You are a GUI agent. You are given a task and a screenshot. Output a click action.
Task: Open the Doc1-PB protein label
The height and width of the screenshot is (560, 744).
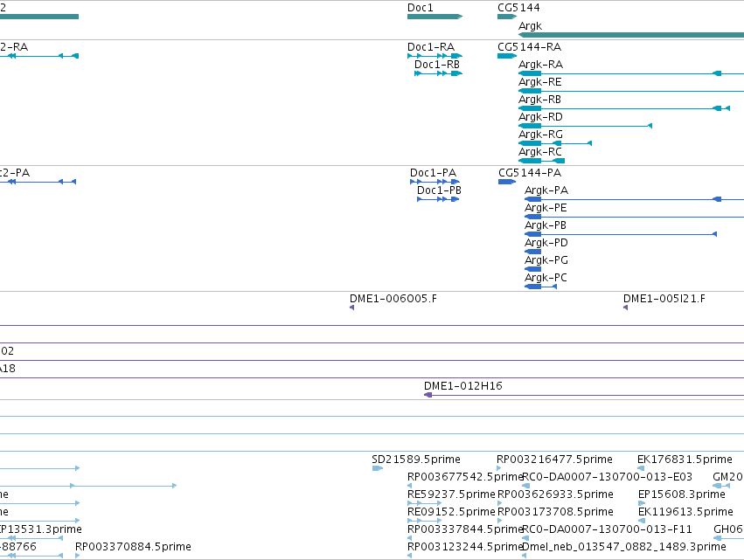[x=439, y=190]
